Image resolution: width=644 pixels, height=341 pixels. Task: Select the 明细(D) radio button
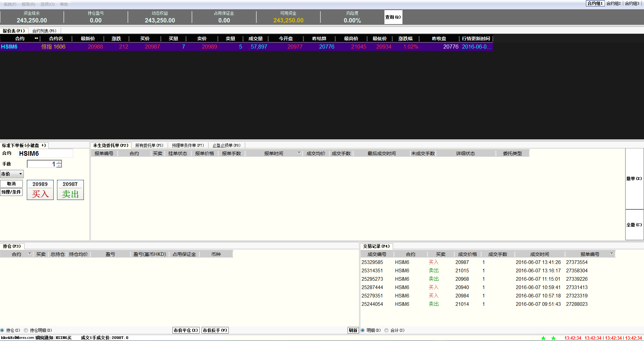tap(363, 330)
